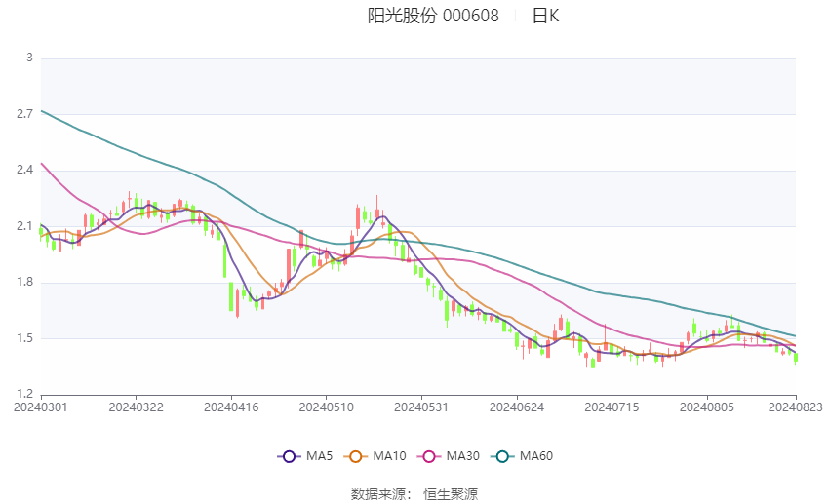Click x-axis date label 20240322
829x504 pixels.
pyautogui.click(x=136, y=407)
